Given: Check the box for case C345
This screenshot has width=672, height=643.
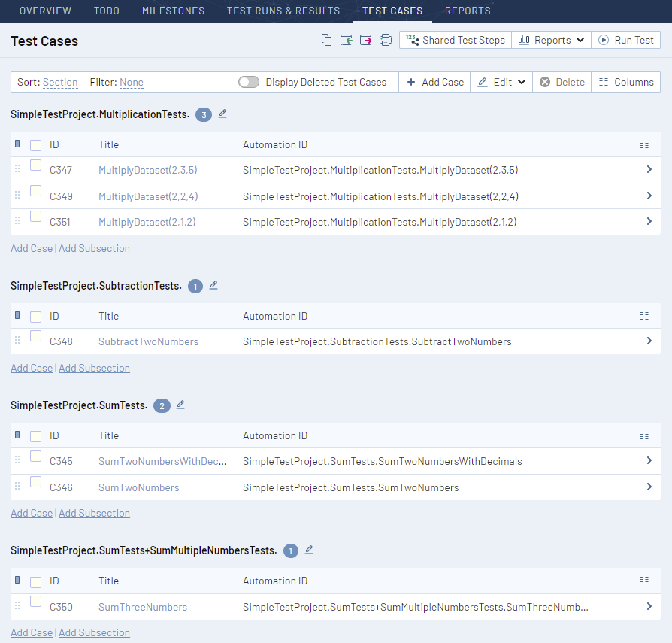Looking at the screenshot, I should (x=35, y=456).
